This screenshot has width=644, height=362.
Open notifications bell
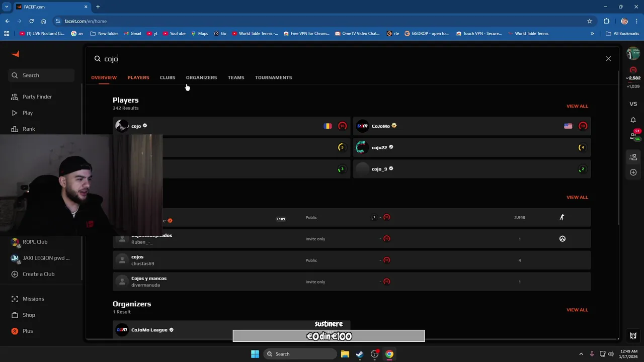(x=633, y=120)
